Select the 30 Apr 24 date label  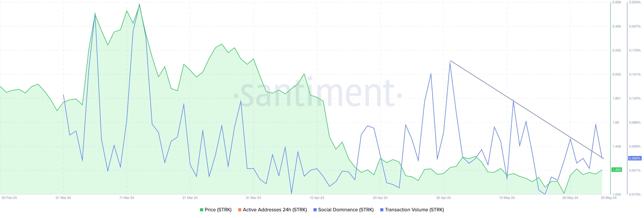click(x=443, y=198)
